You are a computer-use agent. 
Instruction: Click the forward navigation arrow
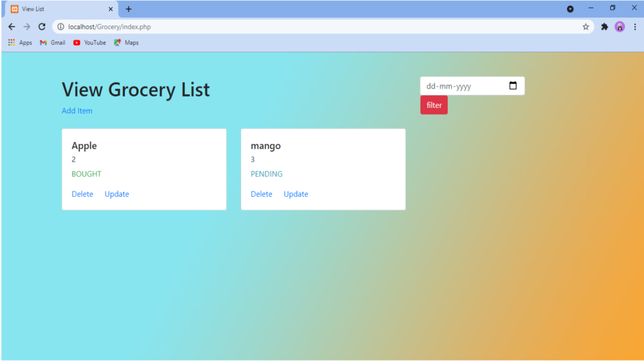[x=26, y=27]
